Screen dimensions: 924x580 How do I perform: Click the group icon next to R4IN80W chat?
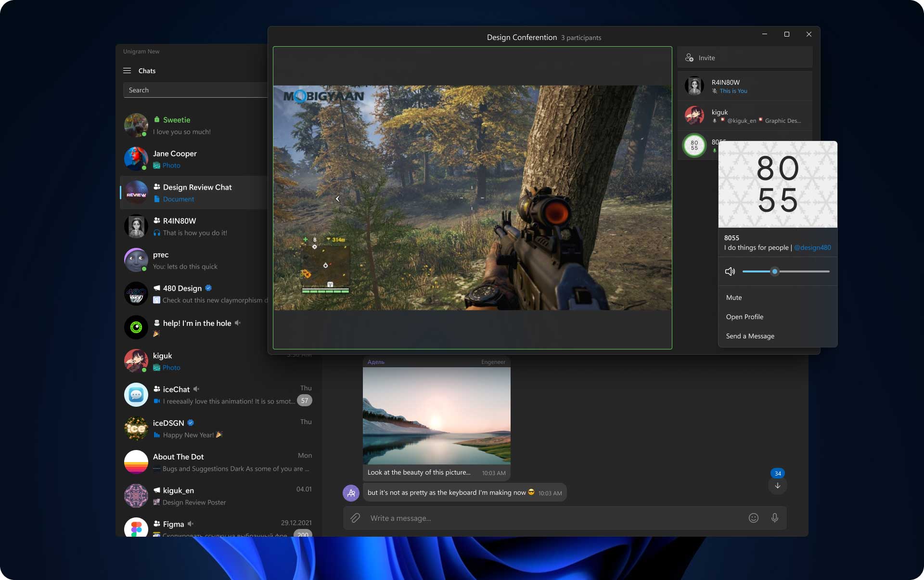click(157, 220)
